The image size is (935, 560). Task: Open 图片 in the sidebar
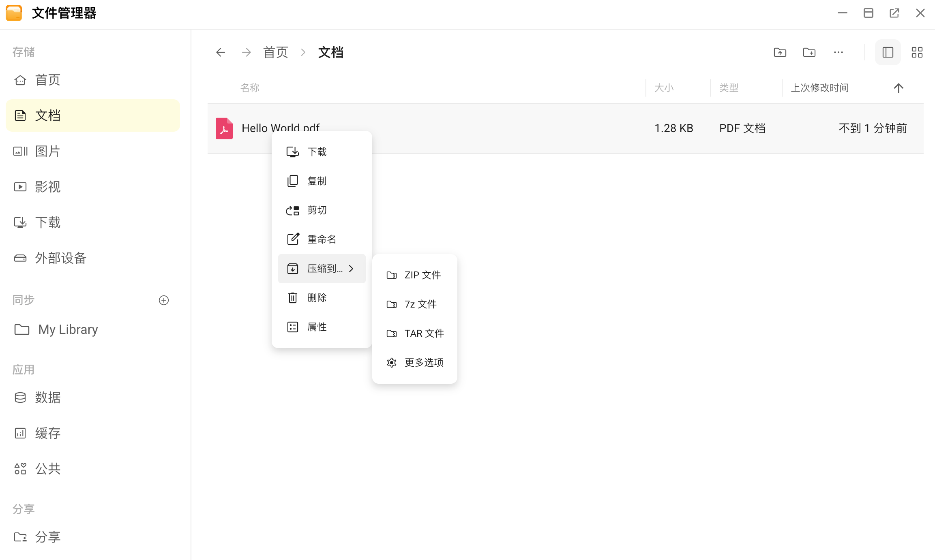(93, 151)
